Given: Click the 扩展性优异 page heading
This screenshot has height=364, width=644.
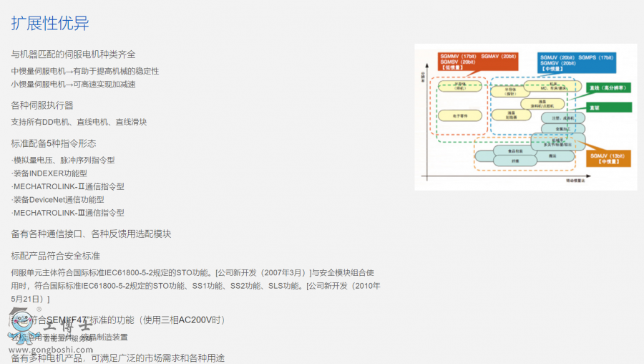Looking at the screenshot, I should point(50,24).
